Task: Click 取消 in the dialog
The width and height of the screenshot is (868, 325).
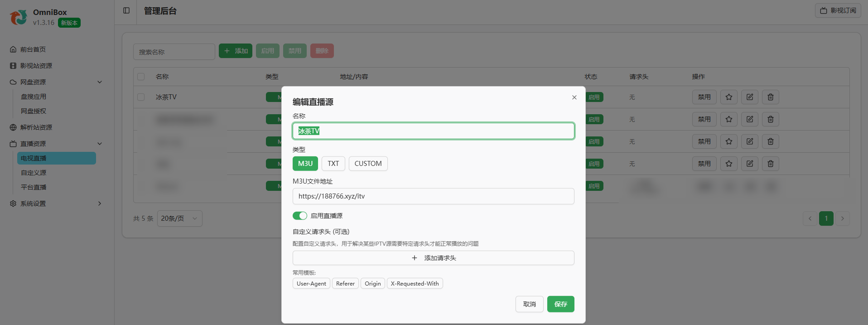Action: 529,304
